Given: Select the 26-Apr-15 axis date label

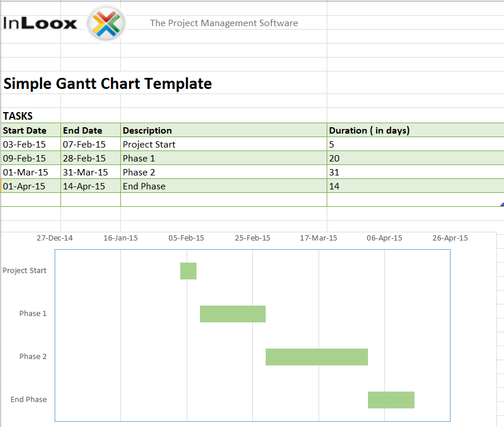Looking at the screenshot, I should pos(451,238).
